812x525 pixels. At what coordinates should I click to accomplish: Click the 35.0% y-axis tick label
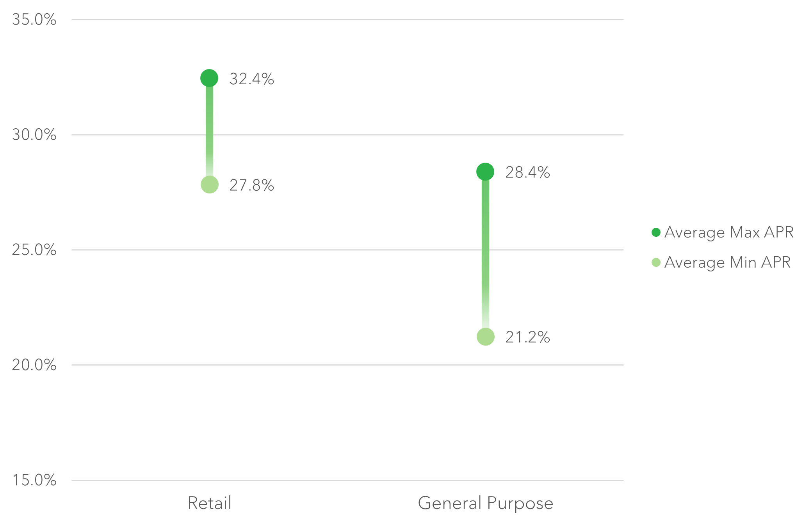(34, 20)
